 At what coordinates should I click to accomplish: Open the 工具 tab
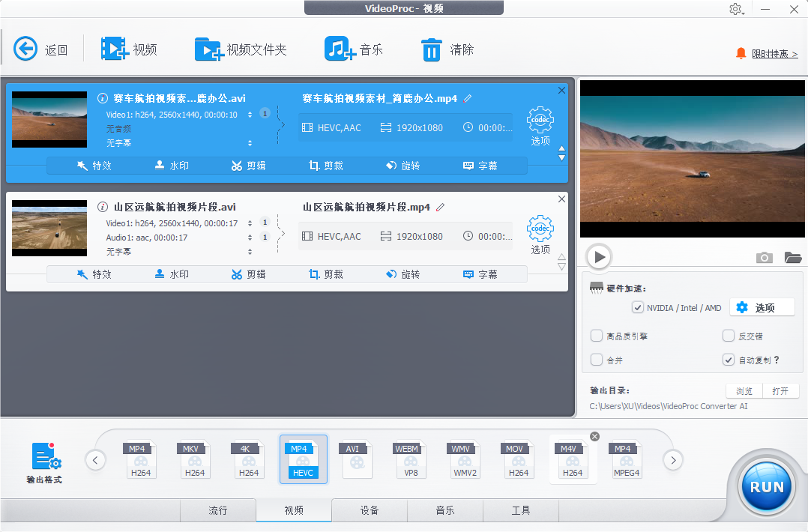tap(520, 510)
